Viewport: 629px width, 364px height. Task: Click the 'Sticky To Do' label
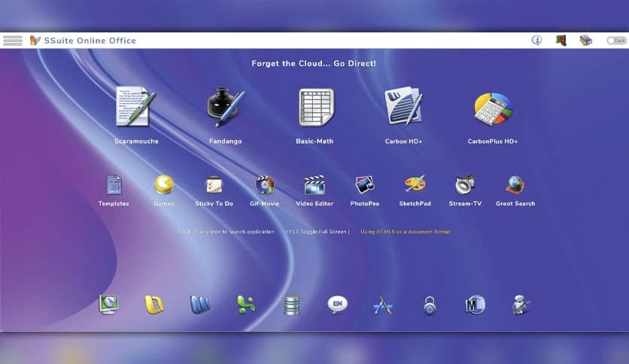pos(214,204)
